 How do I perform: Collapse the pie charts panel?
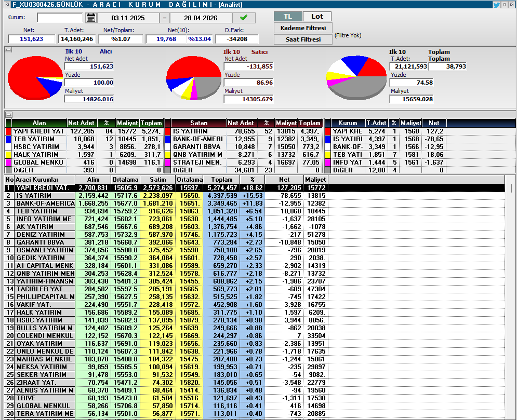click(8, 50)
